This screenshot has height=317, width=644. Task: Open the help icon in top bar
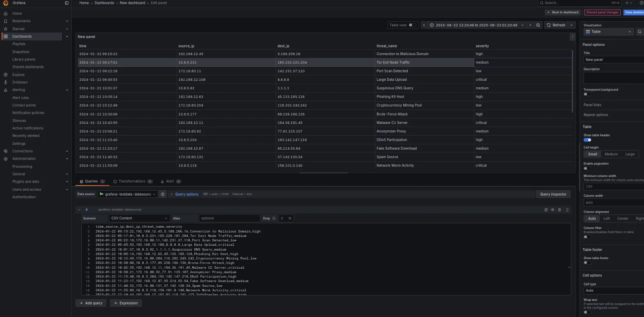tap(641, 3)
